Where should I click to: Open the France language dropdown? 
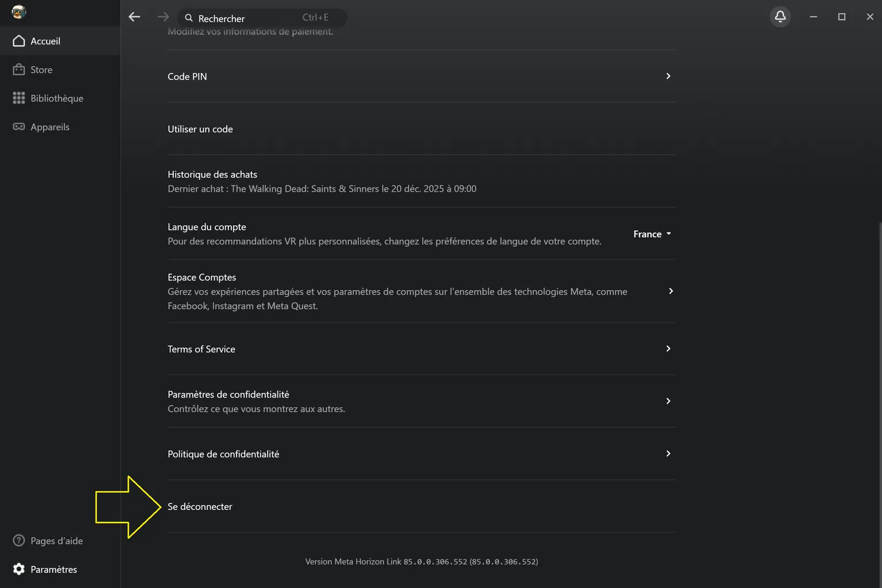click(x=652, y=234)
